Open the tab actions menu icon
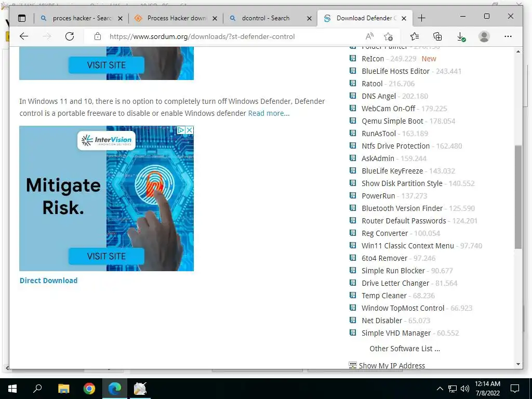This screenshot has height=399, width=532. coord(22,18)
